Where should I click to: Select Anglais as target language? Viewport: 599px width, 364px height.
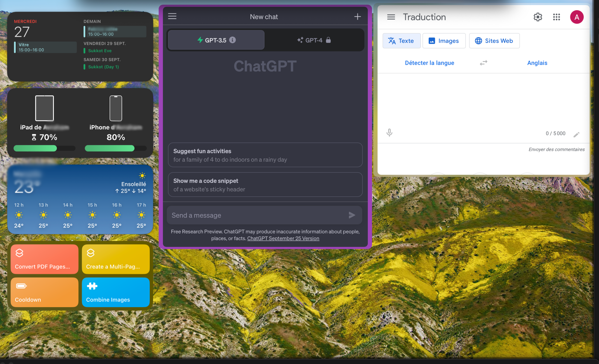(537, 63)
